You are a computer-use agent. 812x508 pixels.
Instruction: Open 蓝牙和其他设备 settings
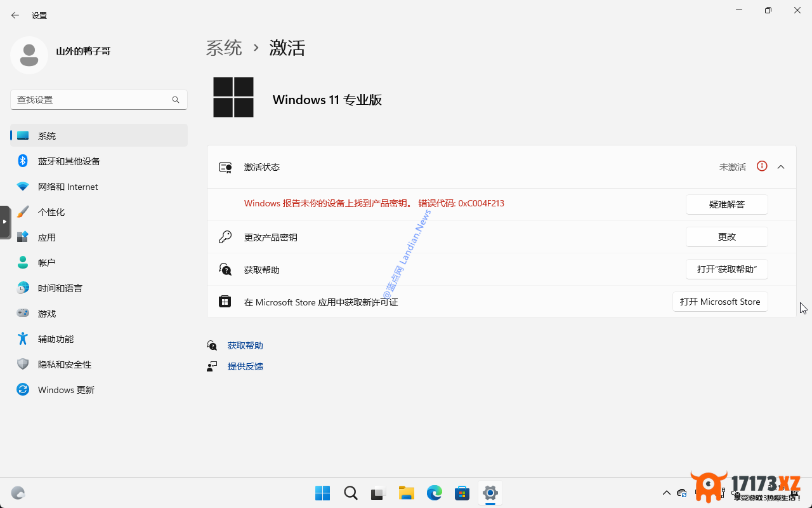[x=99, y=161]
